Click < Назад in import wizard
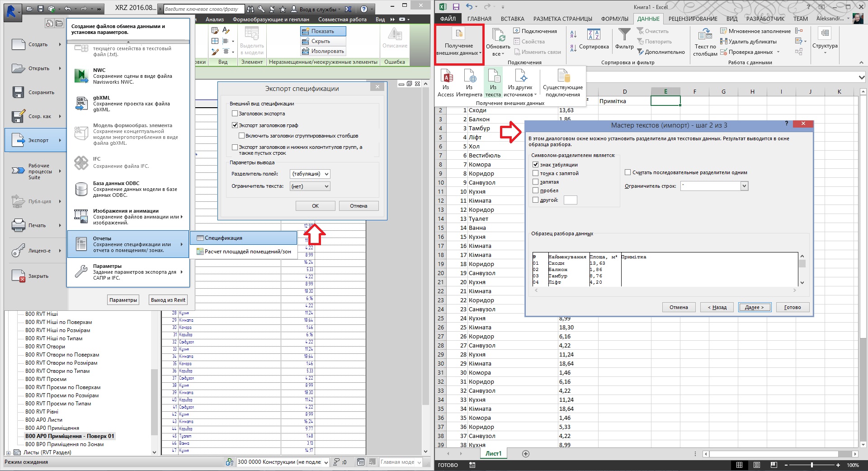868x471 pixels. tap(717, 307)
